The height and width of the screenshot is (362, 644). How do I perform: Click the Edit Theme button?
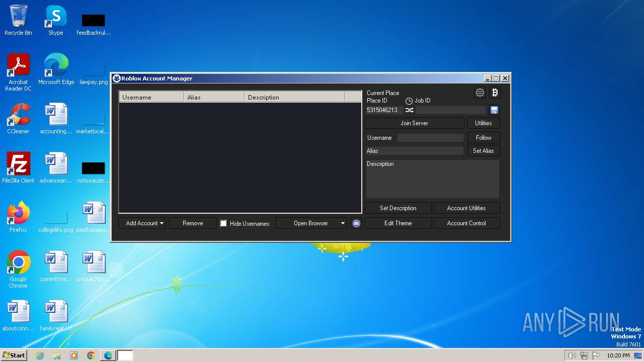[x=398, y=223]
